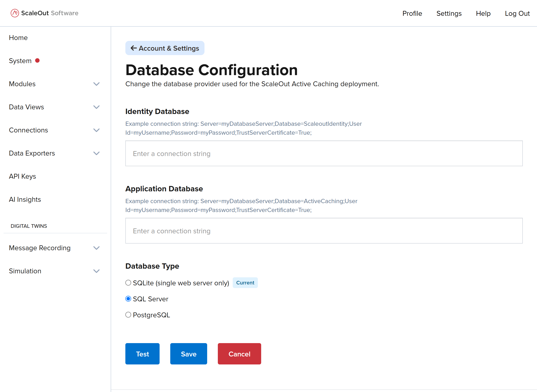
Task: Click the DIGITAL TWINS section label
Action: tap(29, 226)
